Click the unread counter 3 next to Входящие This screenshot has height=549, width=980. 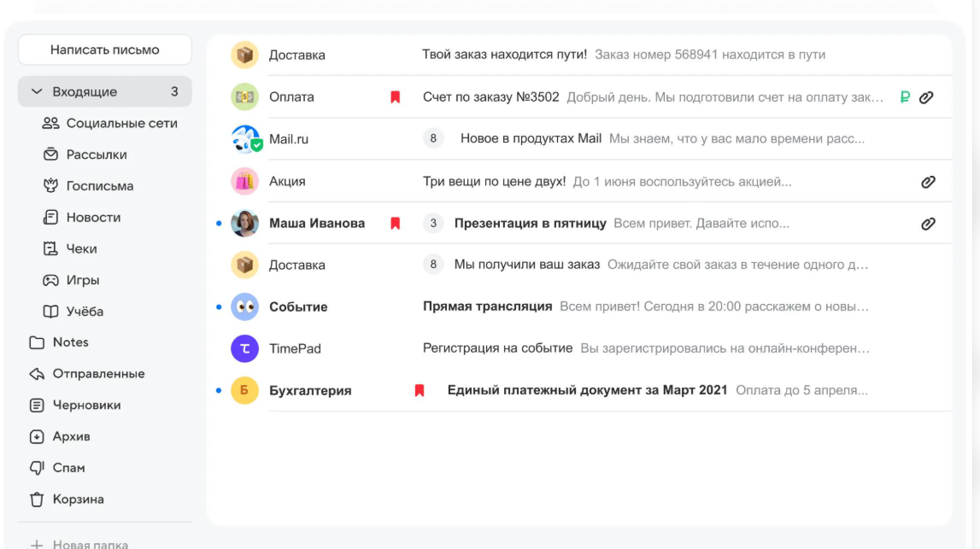(x=174, y=92)
